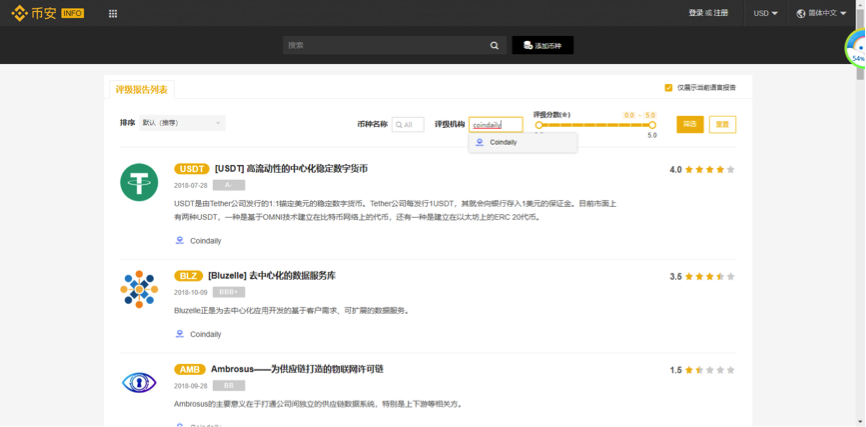The height and width of the screenshot is (427, 866).
Task: Click the search magnifier icon
Action: (494, 45)
